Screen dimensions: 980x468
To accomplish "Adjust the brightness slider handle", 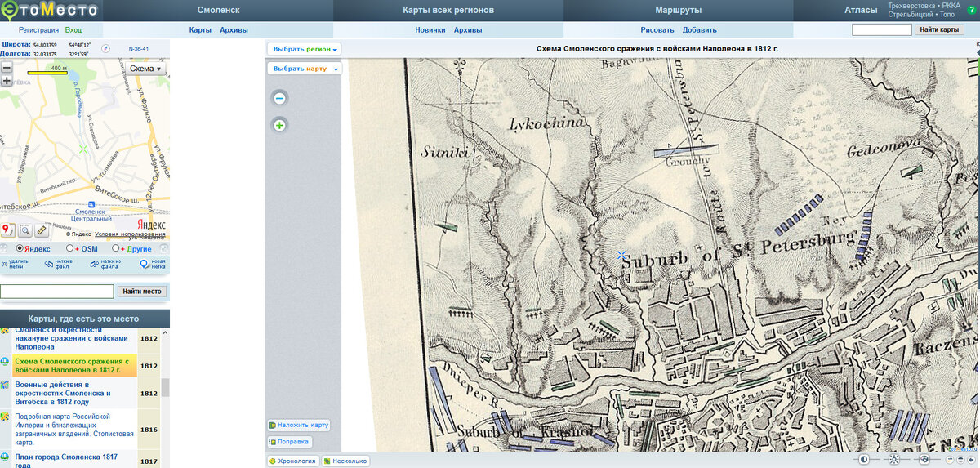I will coord(894,460).
